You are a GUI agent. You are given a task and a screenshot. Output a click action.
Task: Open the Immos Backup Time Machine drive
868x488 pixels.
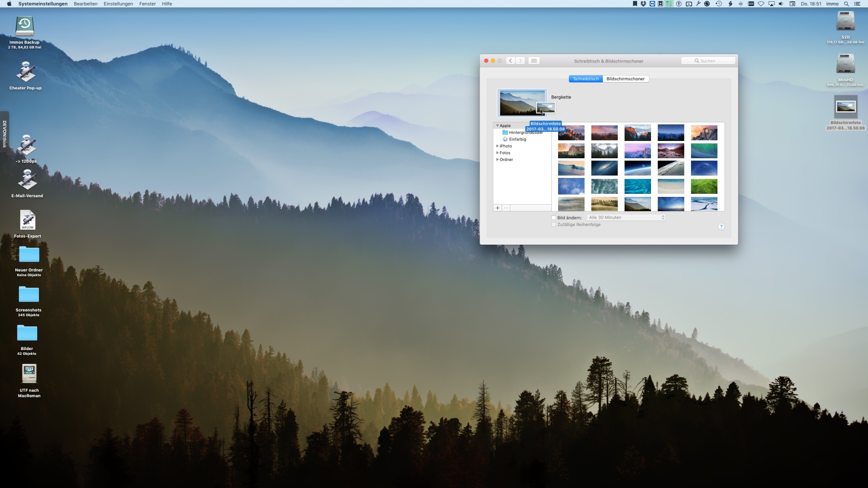25,27
